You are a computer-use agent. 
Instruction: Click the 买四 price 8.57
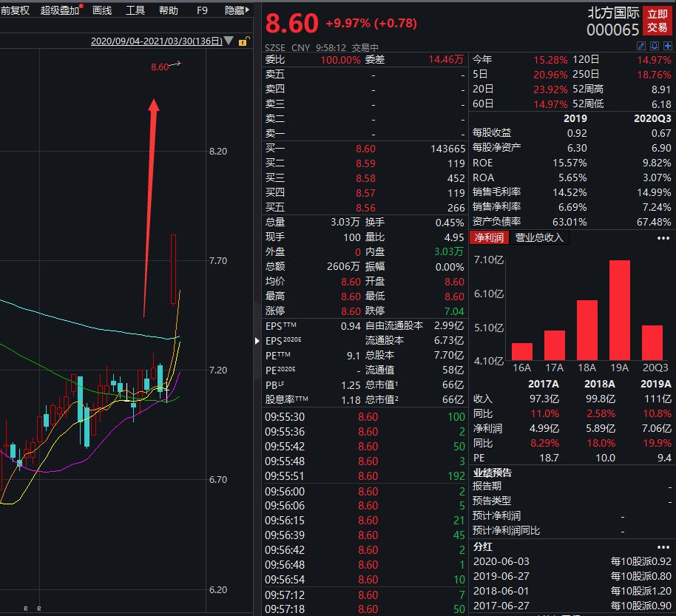click(x=365, y=193)
